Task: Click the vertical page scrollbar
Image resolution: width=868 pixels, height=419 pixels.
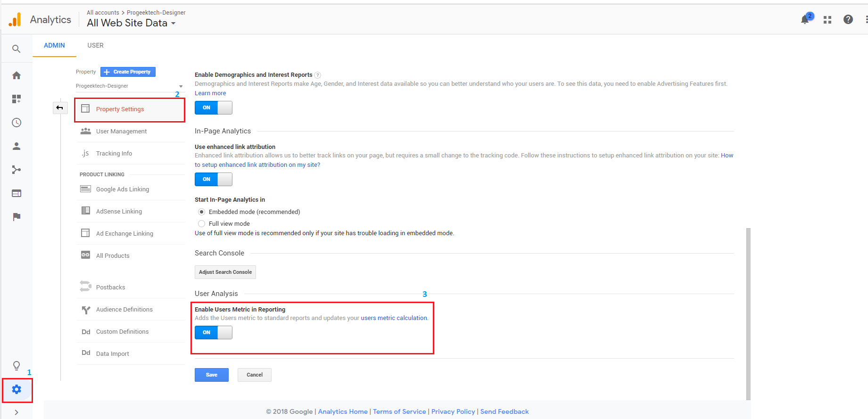Action: 749,314
